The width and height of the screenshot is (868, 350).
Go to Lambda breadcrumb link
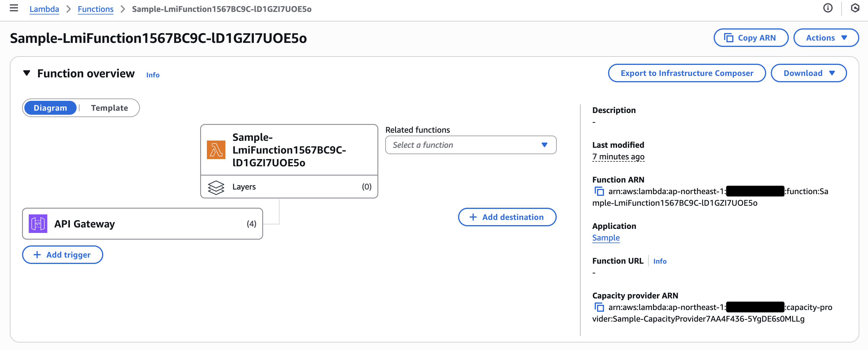click(44, 9)
